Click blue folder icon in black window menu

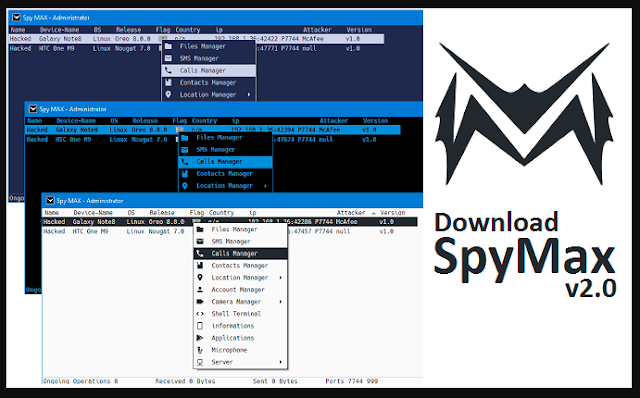tap(185, 138)
